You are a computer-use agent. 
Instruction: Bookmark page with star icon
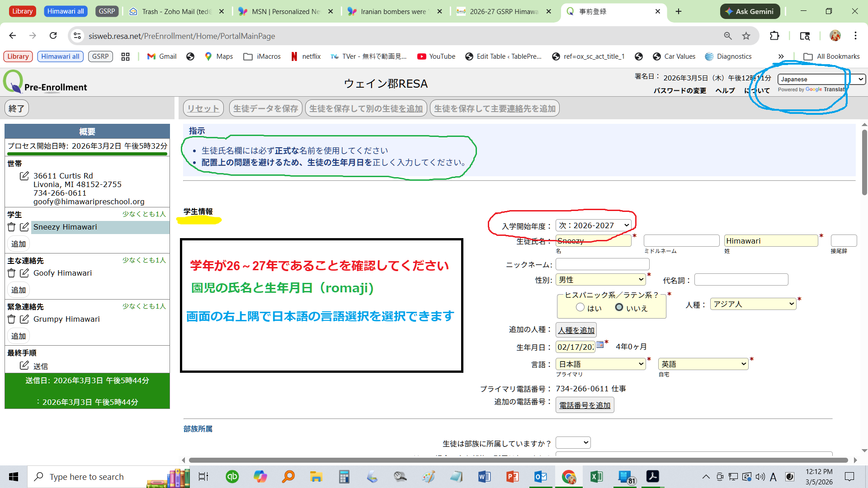tap(746, 36)
